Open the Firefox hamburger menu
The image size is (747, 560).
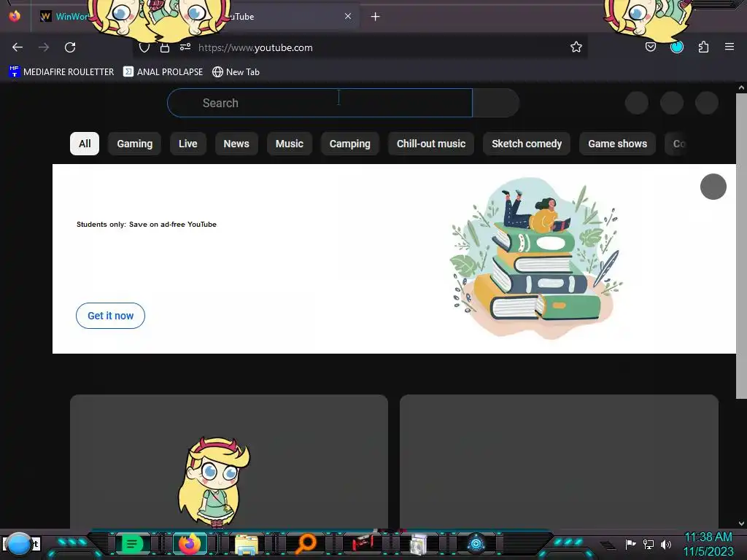coord(729,47)
